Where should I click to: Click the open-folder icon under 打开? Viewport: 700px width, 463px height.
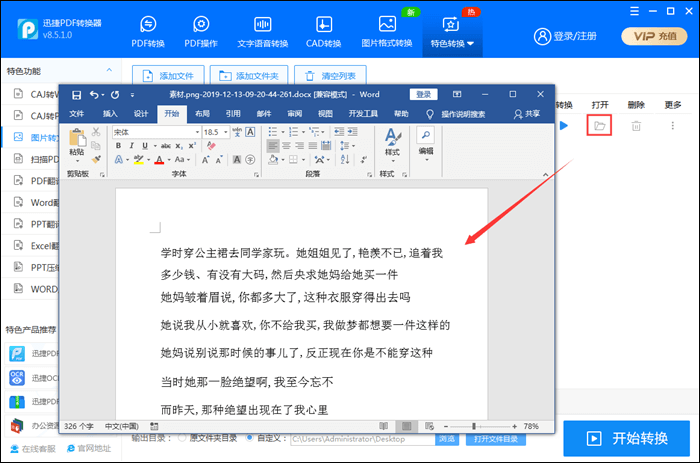click(599, 125)
